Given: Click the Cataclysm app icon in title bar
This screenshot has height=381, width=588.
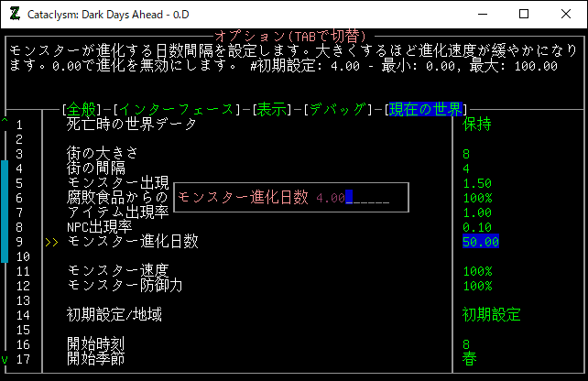Looking at the screenshot, I should (x=14, y=14).
